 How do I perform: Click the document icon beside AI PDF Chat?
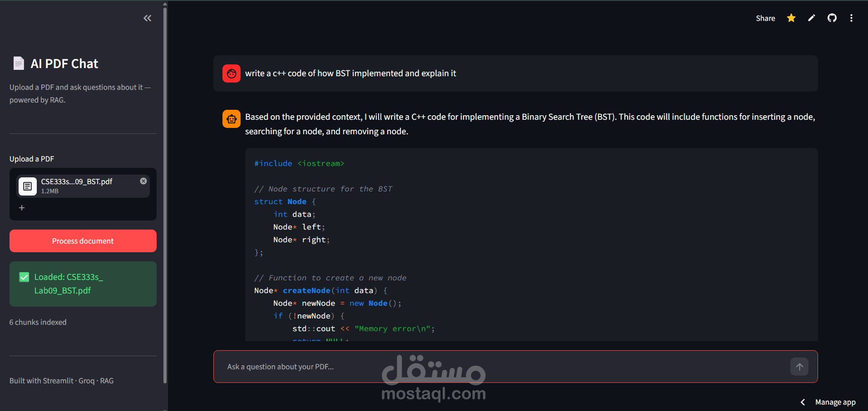coord(19,64)
